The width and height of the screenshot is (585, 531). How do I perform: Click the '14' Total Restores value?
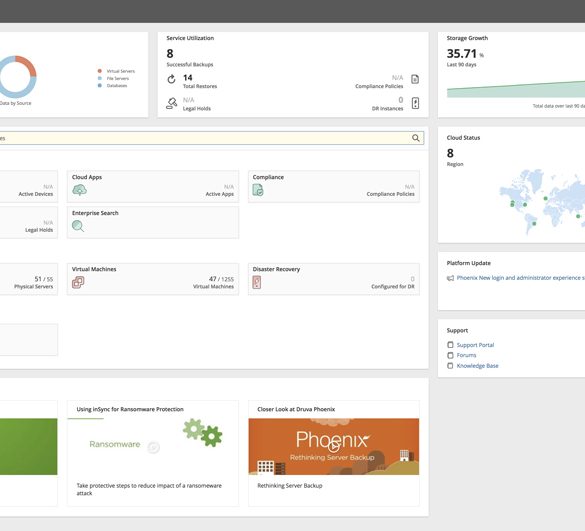coord(188,78)
